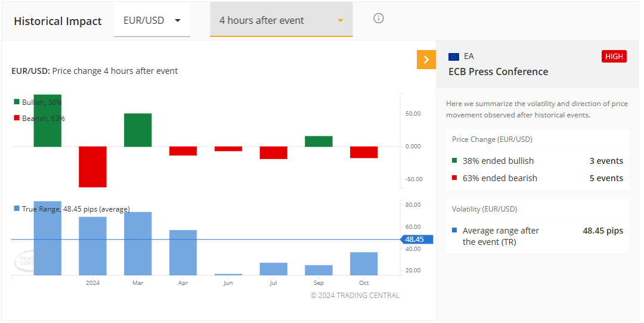644x323 pixels.
Task: Click the 'Mar' x-axis label
Action: coord(138,283)
